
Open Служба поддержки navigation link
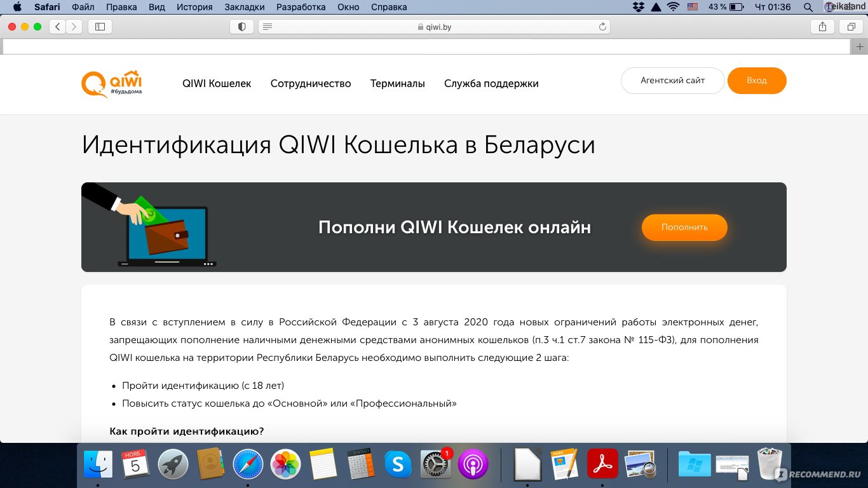[491, 83]
